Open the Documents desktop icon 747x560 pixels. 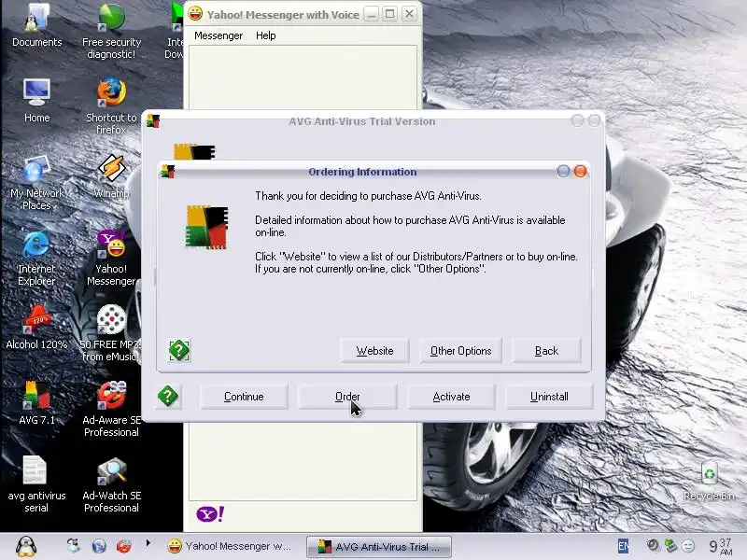pyautogui.click(x=36, y=24)
